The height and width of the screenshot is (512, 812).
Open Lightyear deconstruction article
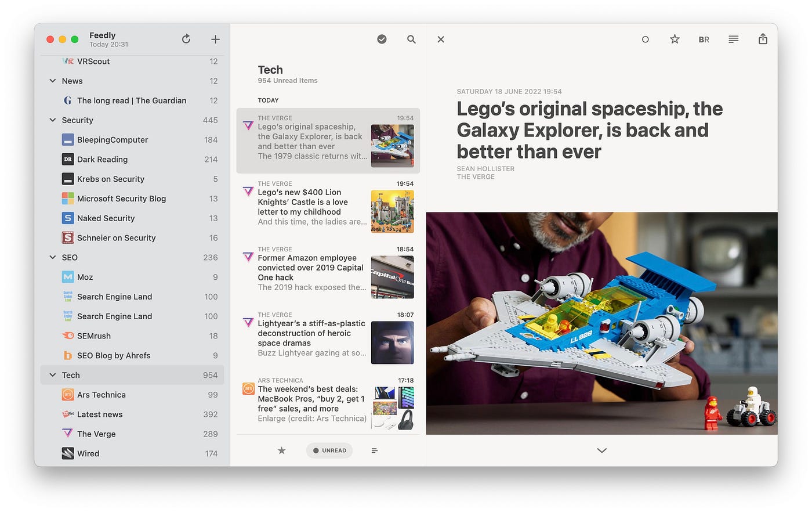[x=328, y=337]
